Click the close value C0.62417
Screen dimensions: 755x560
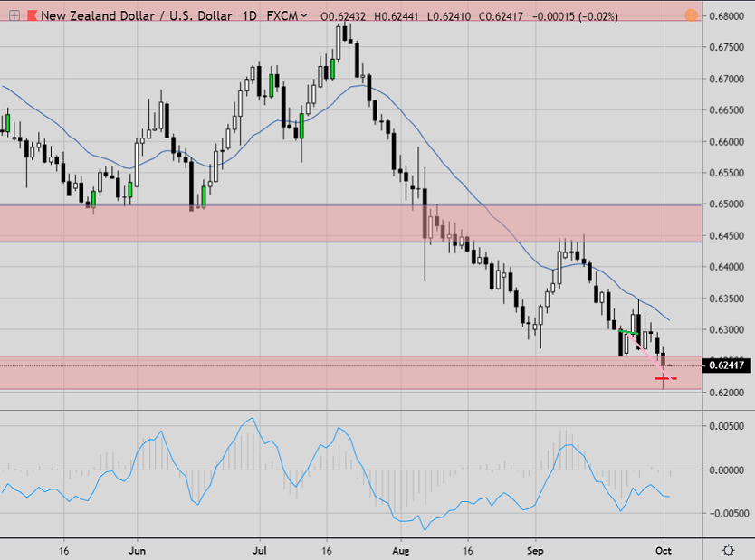501,16
